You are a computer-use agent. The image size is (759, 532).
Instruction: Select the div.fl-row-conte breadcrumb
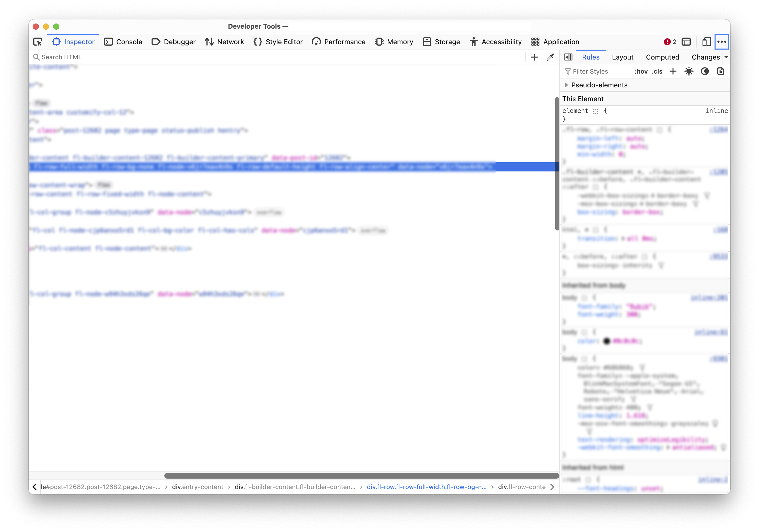tap(522, 487)
